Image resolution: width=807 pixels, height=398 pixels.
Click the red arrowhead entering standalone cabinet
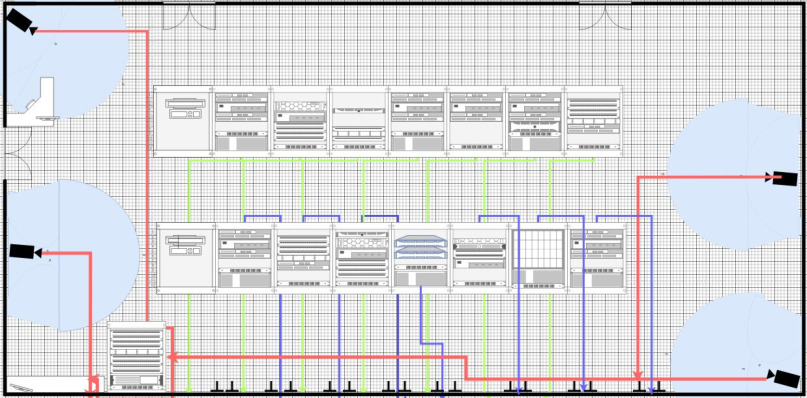[x=172, y=356]
